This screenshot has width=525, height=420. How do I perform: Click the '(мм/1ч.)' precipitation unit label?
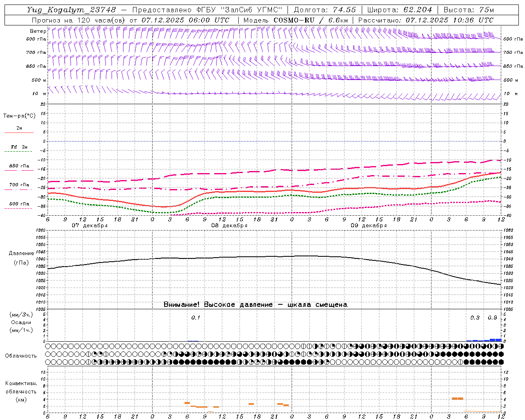pyautogui.click(x=21, y=330)
